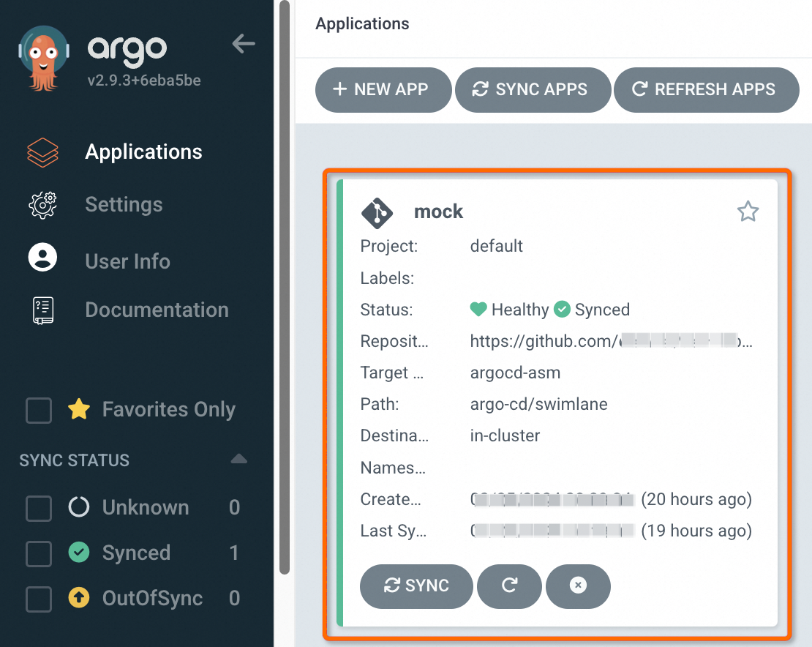812x647 pixels.
Task: Open Documentation from the sidebar
Action: click(x=157, y=310)
